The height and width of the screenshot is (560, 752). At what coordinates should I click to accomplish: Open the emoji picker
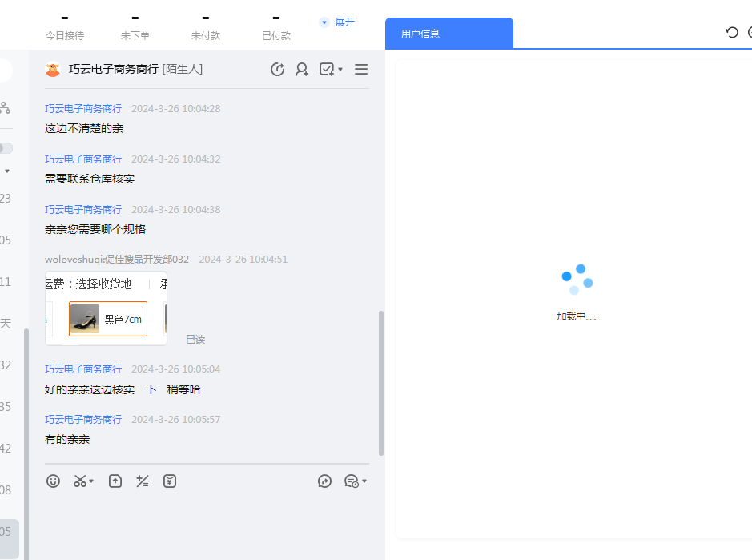click(x=54, y=481)
